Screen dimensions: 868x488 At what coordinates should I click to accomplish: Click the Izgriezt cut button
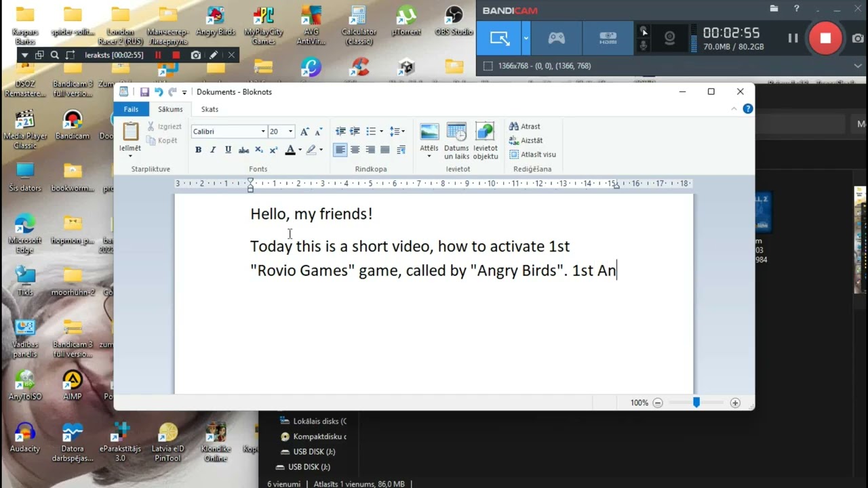point(165,126)
